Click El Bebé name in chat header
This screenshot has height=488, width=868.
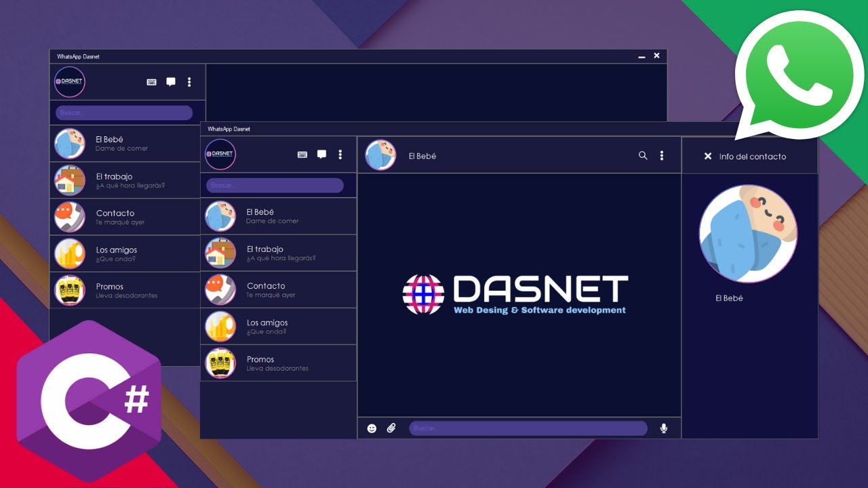point(422,156)
